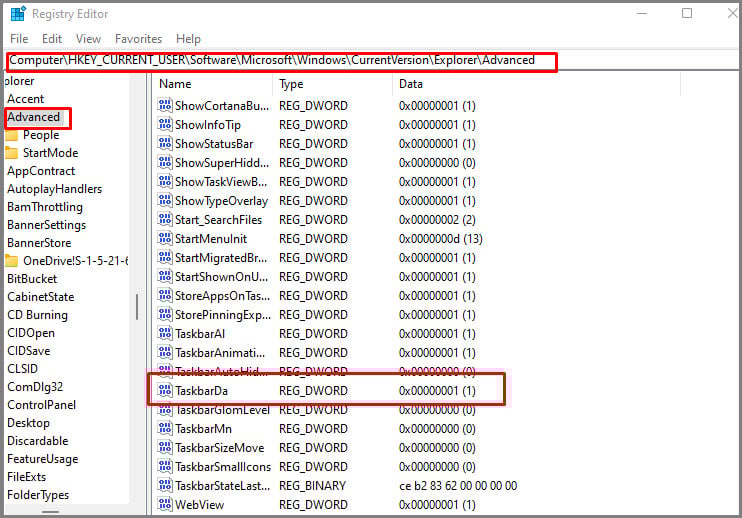This screenshot has width=742, height=518.
Task: Click the WebView DWORD value icon
Action: (x=165, y=504)
